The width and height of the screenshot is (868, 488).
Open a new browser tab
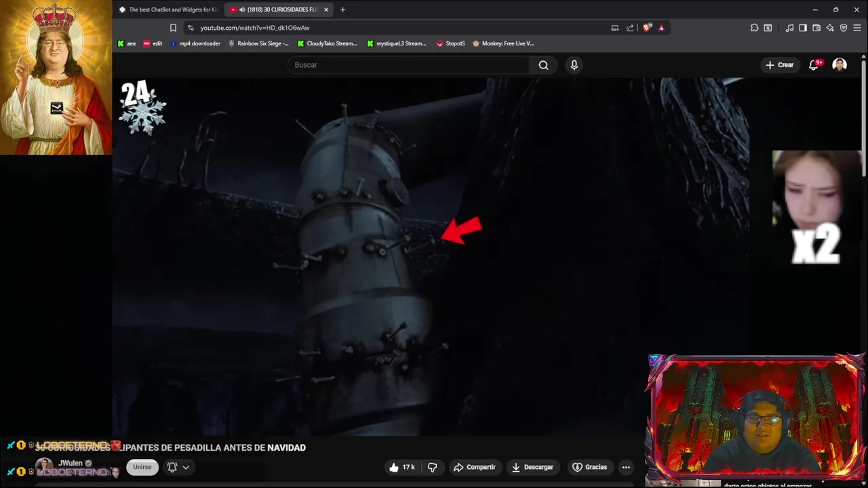pyautogui.click(x=342, y=9)
